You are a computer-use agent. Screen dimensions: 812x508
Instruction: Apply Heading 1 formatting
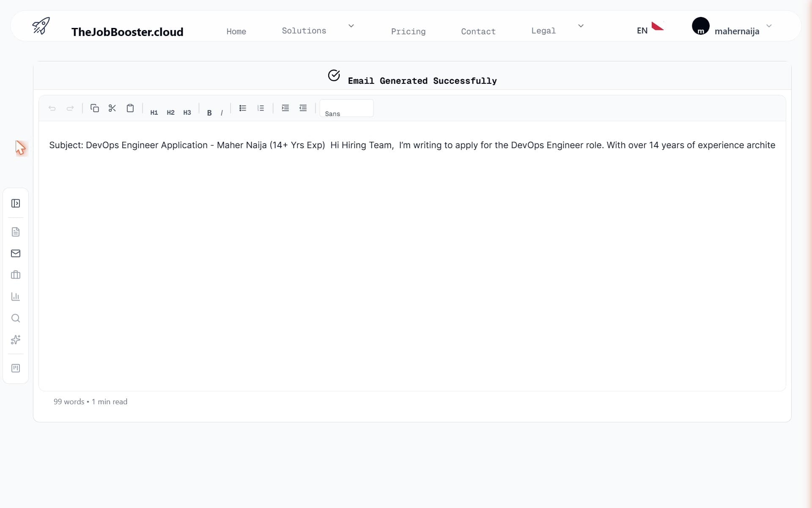click(154, 113)
